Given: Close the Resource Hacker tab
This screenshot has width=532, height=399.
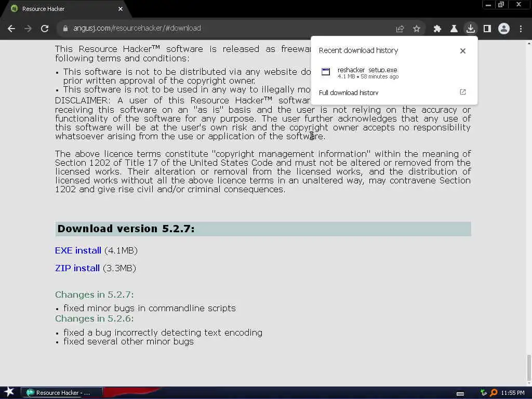Looking at the screenshot, I should 121,9.
